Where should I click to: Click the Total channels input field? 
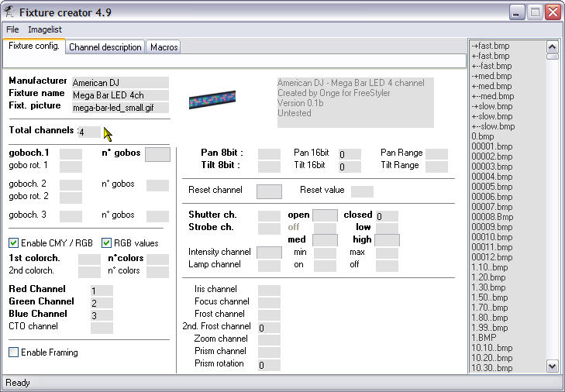(89, 132)
